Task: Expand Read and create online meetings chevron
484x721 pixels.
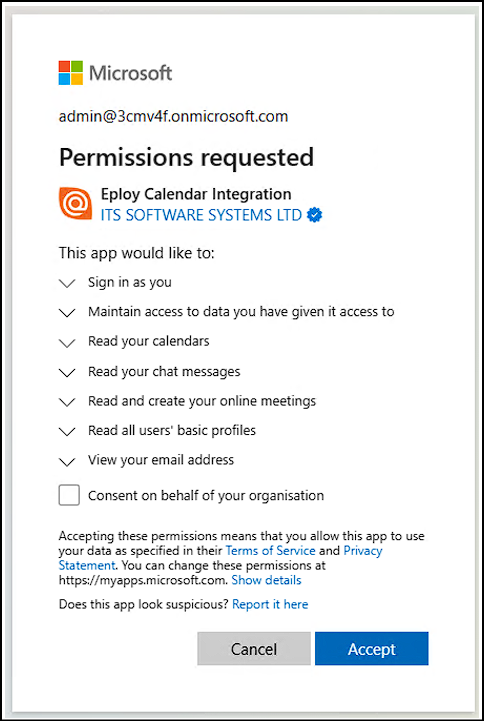Action: [x=68, y=402]
